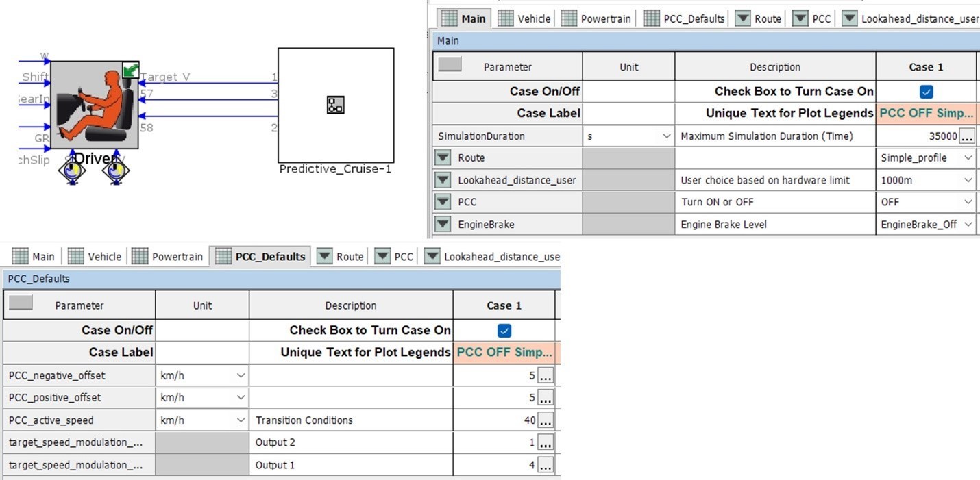Click the right sensor icon below Driver
Viewport: 980px width, 480px height.
tap(116, 170)
